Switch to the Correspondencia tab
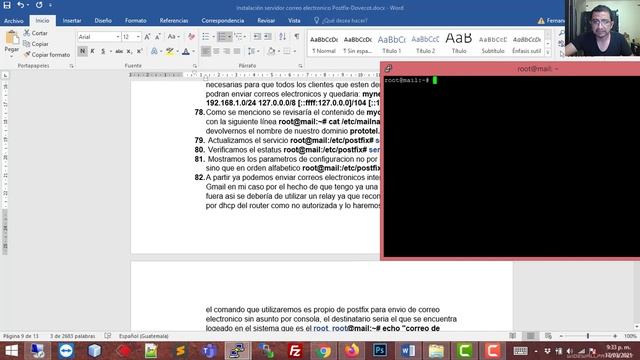This screenshot has height=360, width=640. 222,20
